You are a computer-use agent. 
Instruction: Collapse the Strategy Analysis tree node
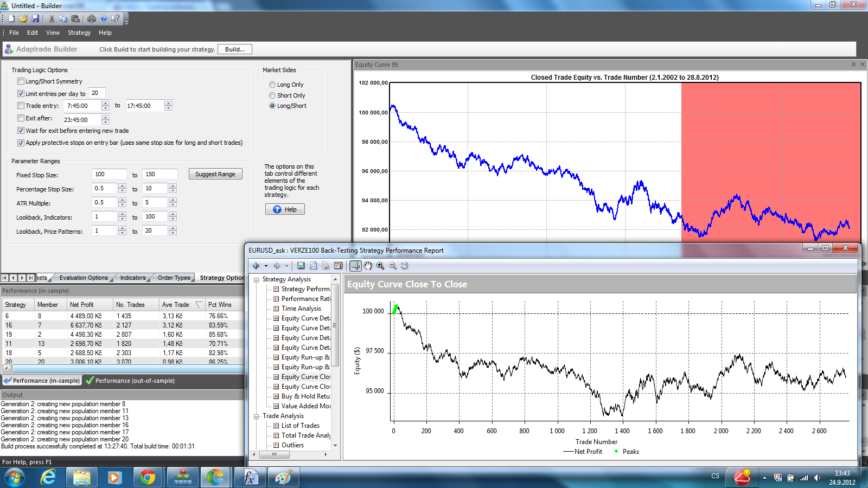coord(257,280)
